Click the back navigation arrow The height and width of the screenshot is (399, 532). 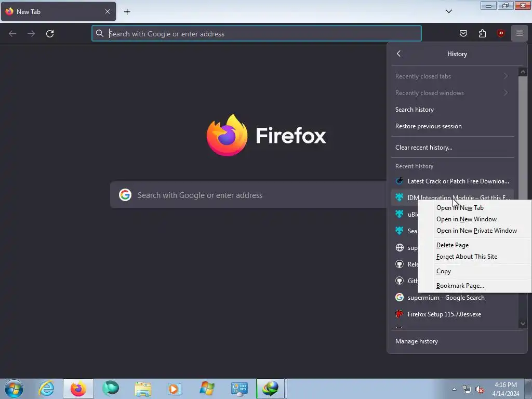(12, 34)
